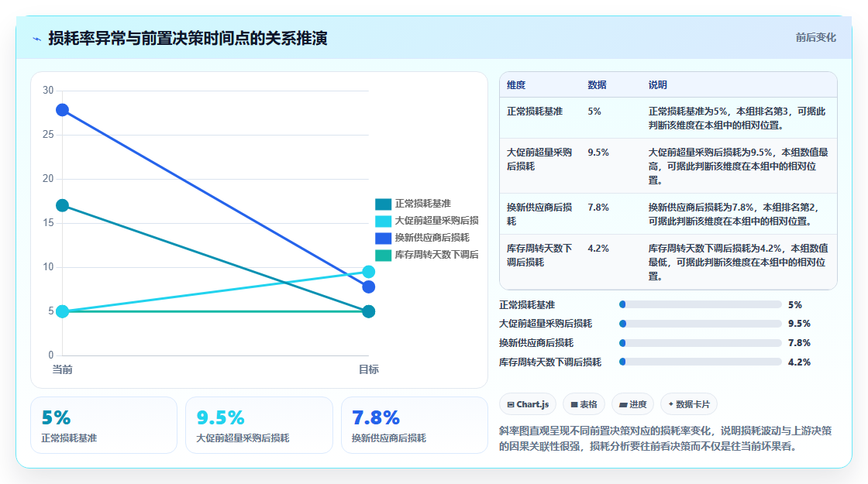Click the 7.8% progress value label
The width and height of the screenshot is (868, 484).
coord(799,343)
